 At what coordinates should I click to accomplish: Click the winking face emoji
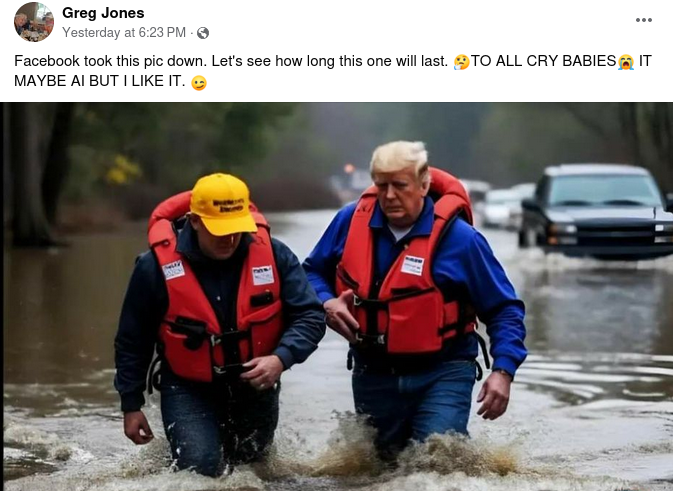click(x=199, y=82)
